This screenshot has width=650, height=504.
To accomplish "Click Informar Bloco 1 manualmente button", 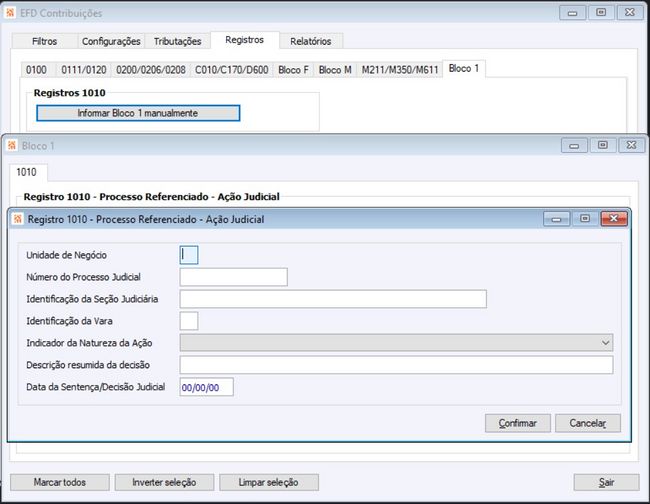I will tap(138, 113).
